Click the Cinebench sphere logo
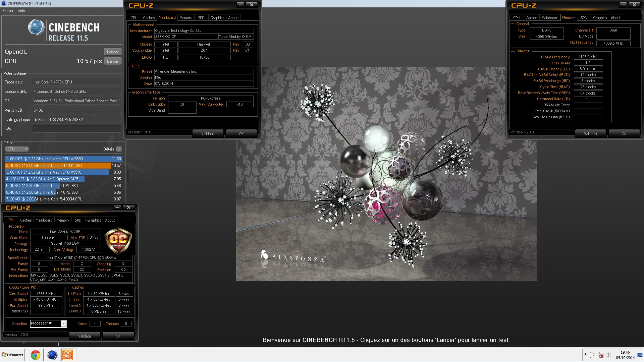 pyautogui.click(x=36, y=27)
